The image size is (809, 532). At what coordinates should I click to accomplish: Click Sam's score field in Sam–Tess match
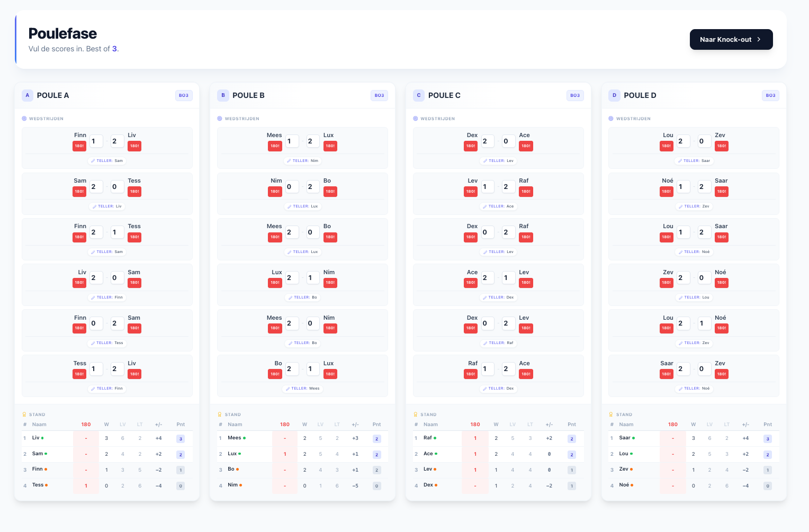96,187
